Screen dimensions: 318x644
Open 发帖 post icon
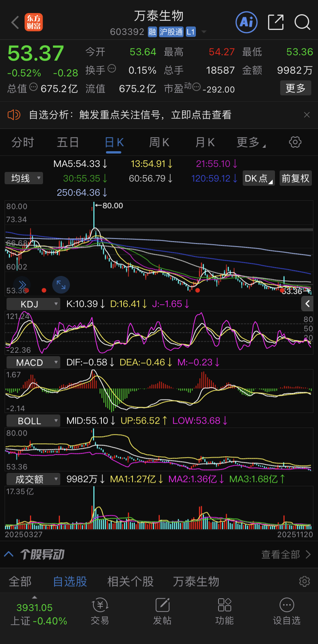162,611
